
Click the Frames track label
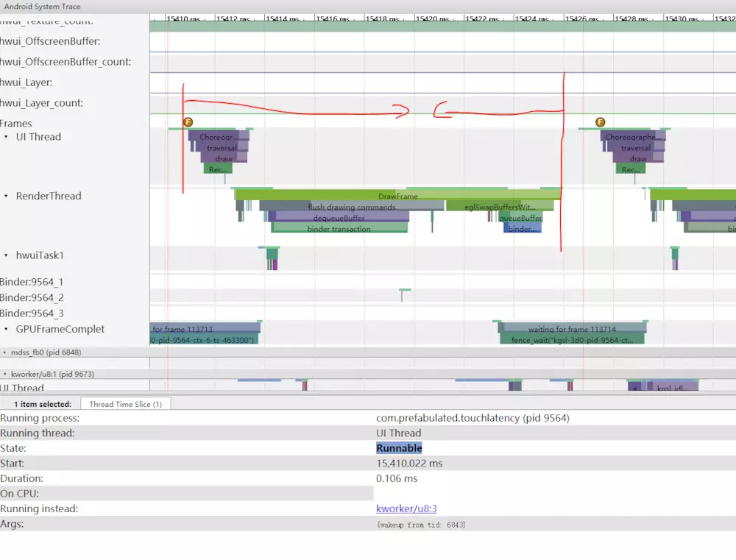point(16,124)
